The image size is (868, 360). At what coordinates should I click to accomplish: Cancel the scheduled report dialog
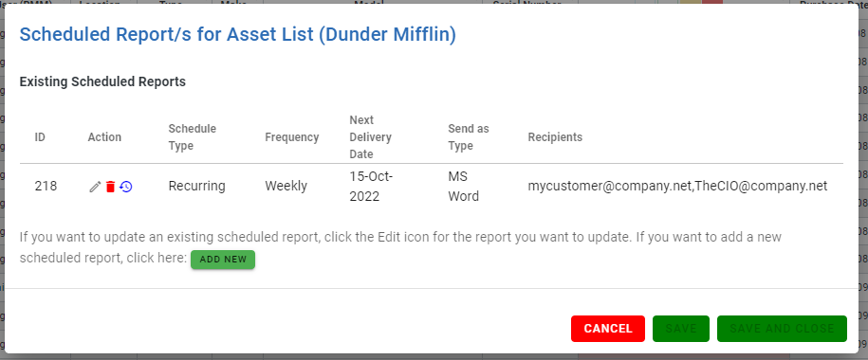coord(608,329)
